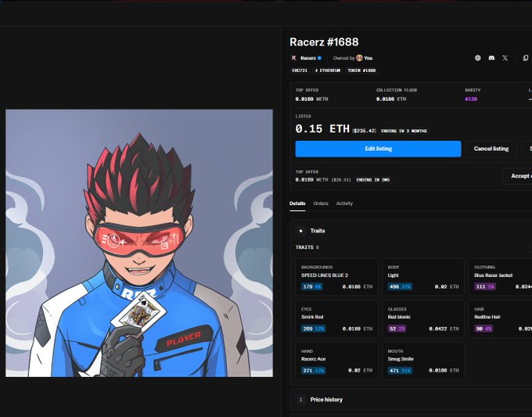Click the Price history dollar icon
The width and height of the screenshot is (532, 417).
pyautogui.click(x=301, y=400)
